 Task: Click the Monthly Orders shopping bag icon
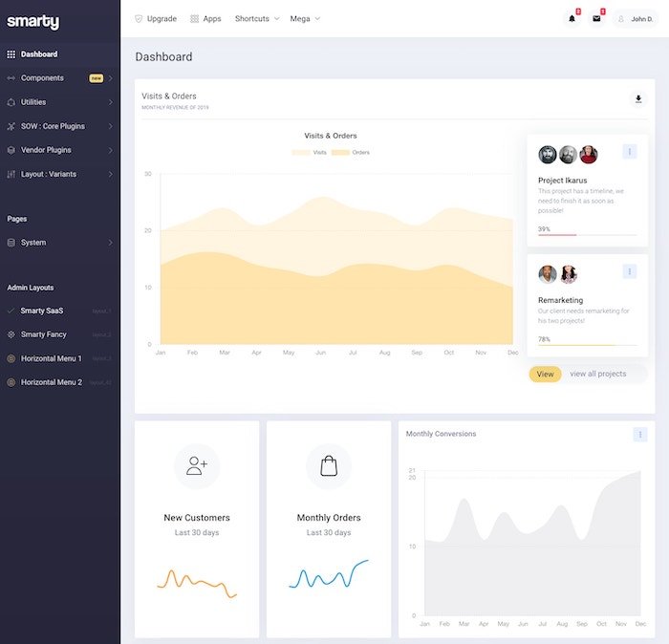tap(329, 465)
